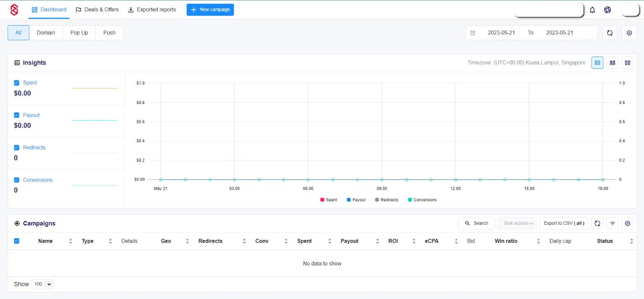644x299 pixels.
Task: Open dashboard settings gear next to refresh
Action: [x=629, y=33]
